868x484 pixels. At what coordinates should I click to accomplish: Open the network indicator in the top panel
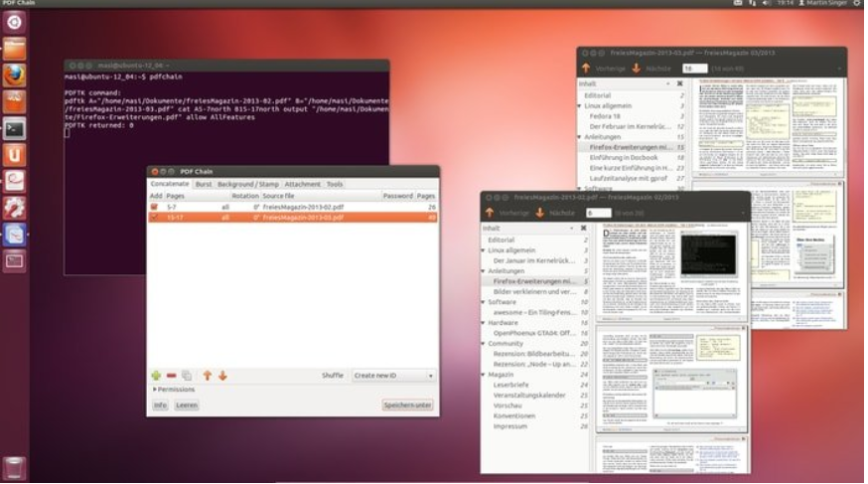point(753,3)
